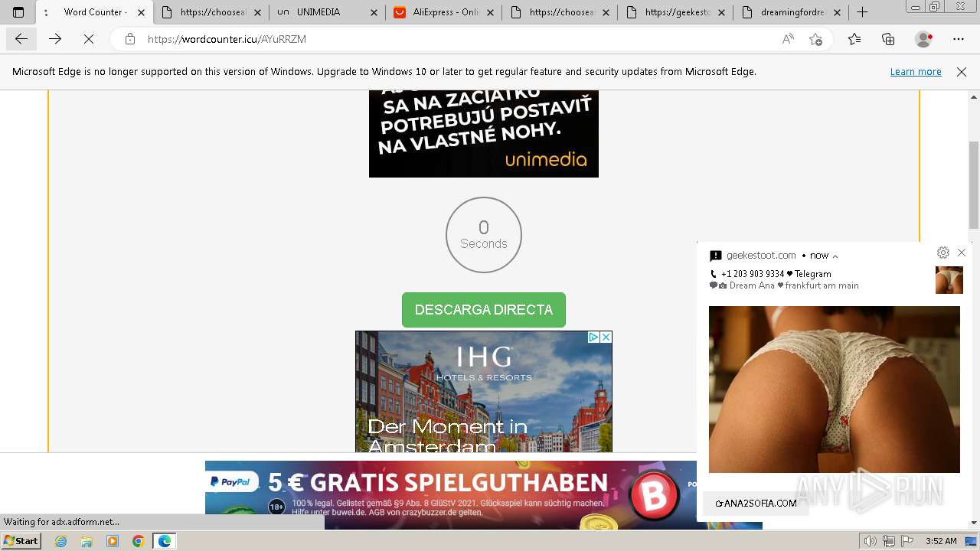Collapse notification with geekestoot.com chevron

tap(835, 256)
